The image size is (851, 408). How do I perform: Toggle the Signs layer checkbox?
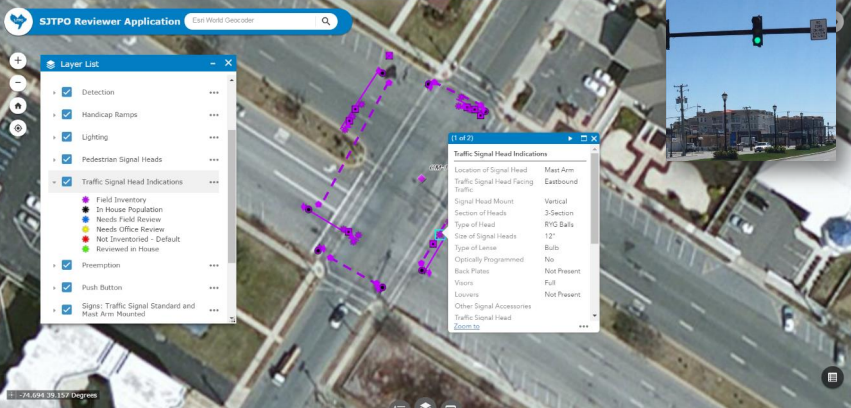click(x=67, y=309)
